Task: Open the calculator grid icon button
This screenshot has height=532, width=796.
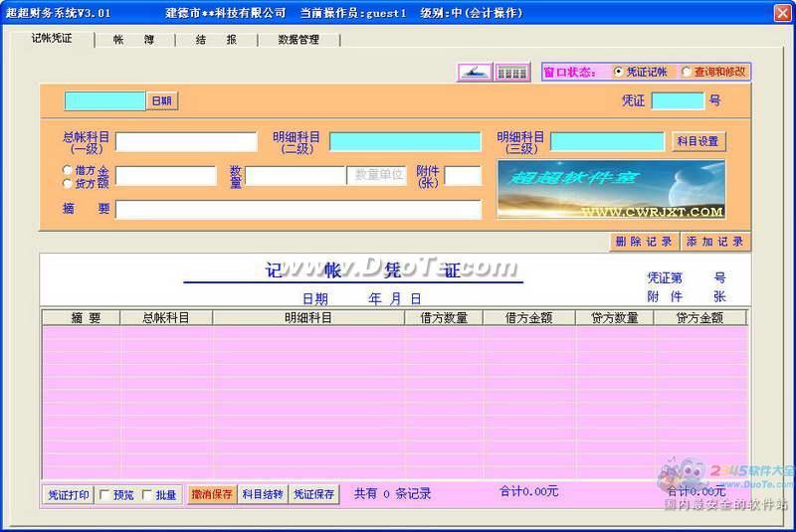Action: pyautogui.click(x=511, y=72)
